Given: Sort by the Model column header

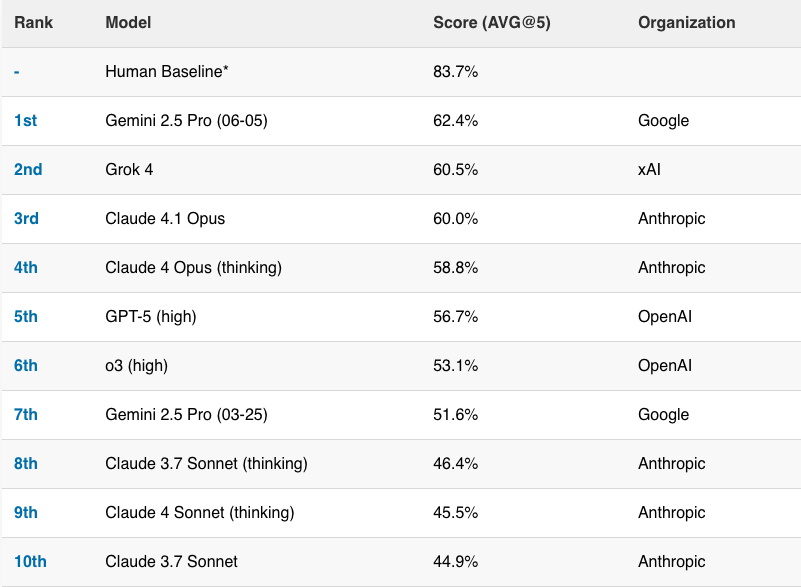Looking at the screenshot, I should pos(128,23).
